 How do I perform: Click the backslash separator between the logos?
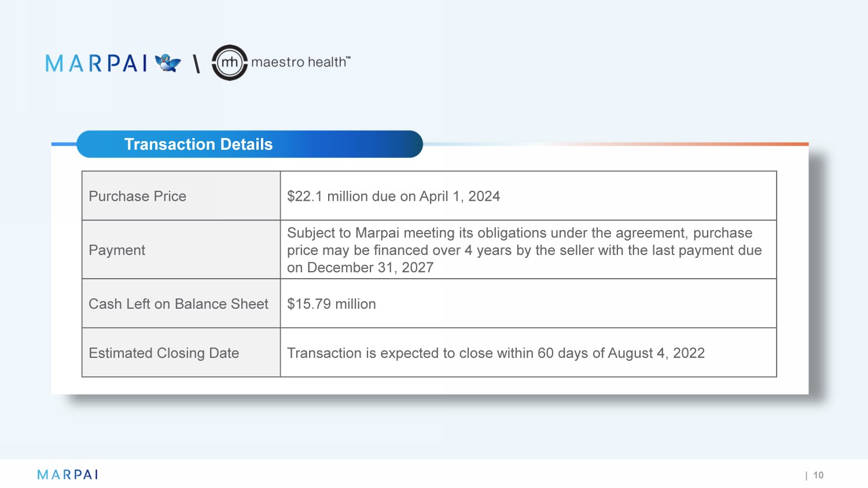pyautogui.click(x=197, y=63)
